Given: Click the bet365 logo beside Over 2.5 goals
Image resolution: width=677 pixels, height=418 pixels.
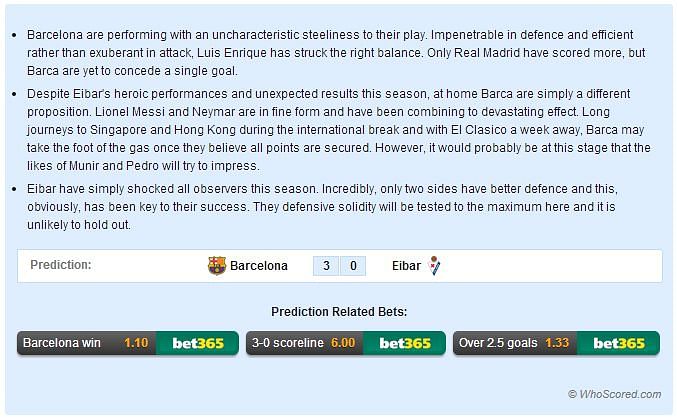Looking at the screenshot, I should [x=618, y=343].
